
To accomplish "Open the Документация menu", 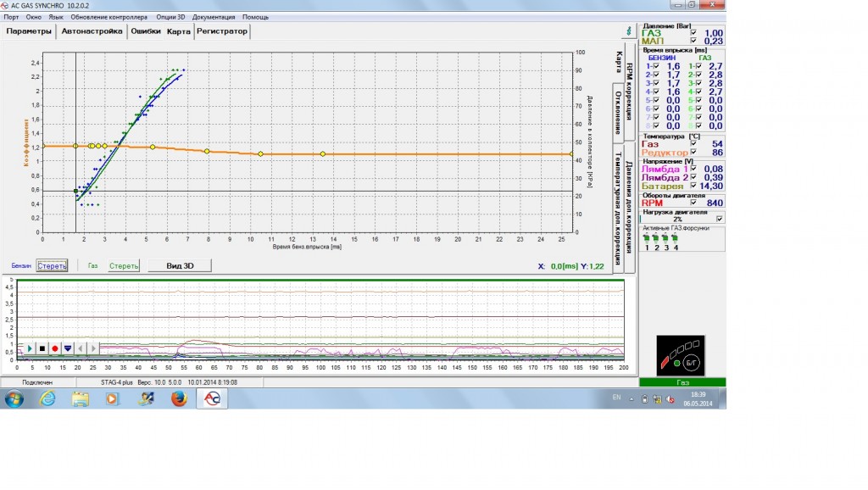I will (x=214, y=16).
